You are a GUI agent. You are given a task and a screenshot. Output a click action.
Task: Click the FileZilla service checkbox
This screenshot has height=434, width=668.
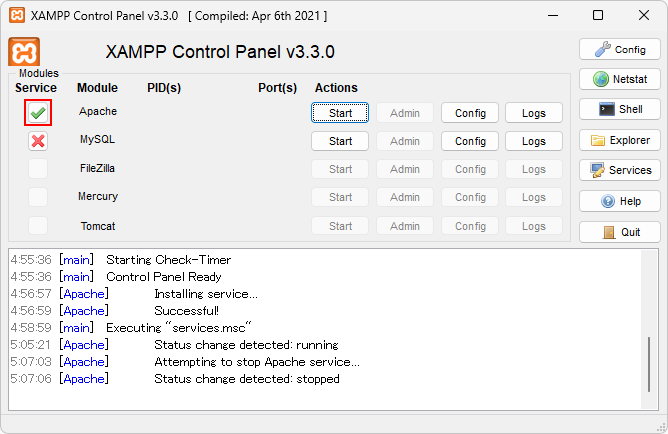pyautogui.click(x=38, y=169)
